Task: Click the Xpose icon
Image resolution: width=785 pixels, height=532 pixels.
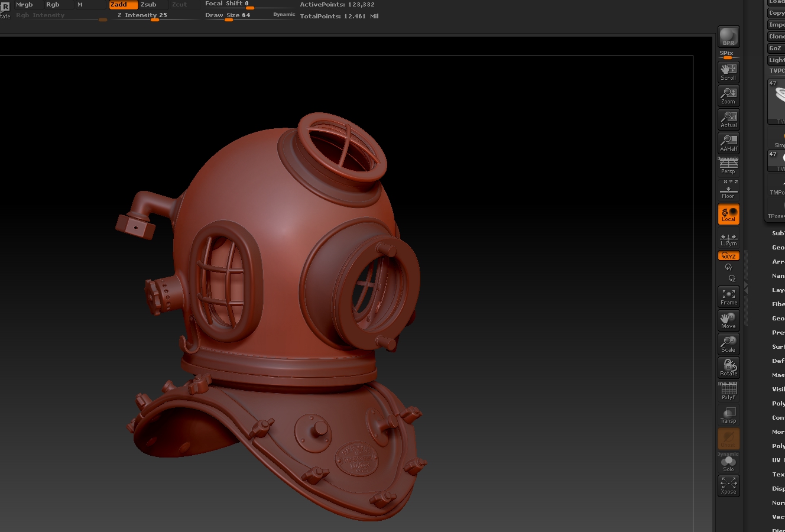Action: 728,486
